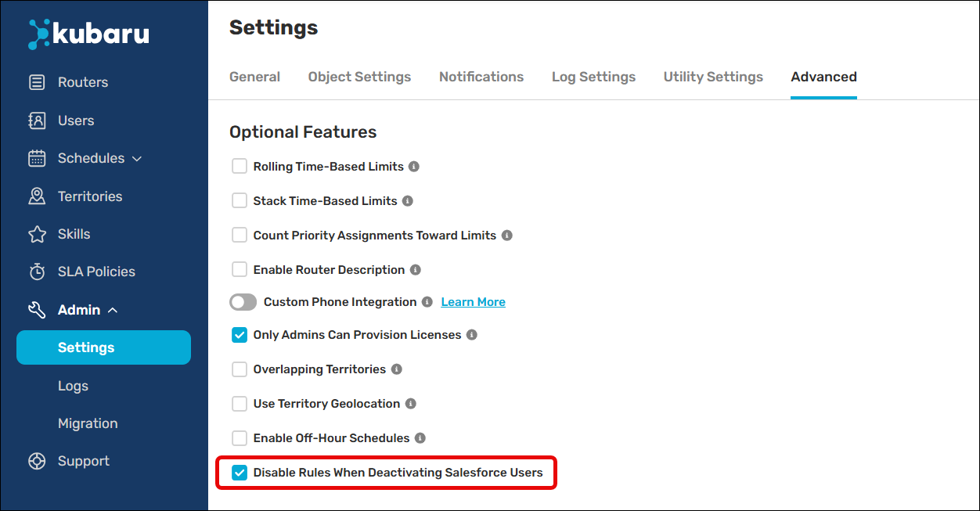Click info icon beside Rolling Time-Based Limits
980x511 pixels.
(414, 167)
